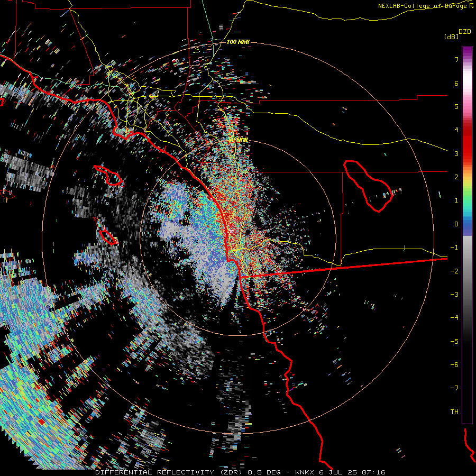Click the scale value 2
Image resolution: width=476 pixels, height=476 pixels.
(456, 177)
